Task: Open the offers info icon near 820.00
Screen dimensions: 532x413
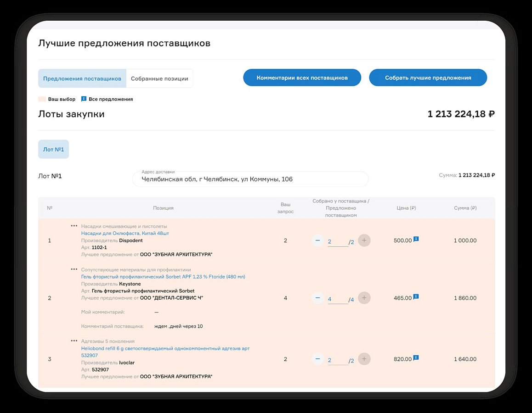Action: (416, 357)
